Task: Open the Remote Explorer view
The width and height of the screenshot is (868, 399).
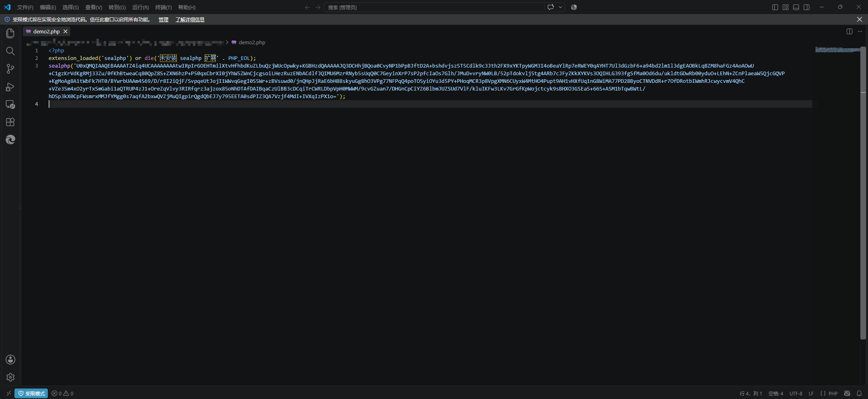Action: (10, 104)
